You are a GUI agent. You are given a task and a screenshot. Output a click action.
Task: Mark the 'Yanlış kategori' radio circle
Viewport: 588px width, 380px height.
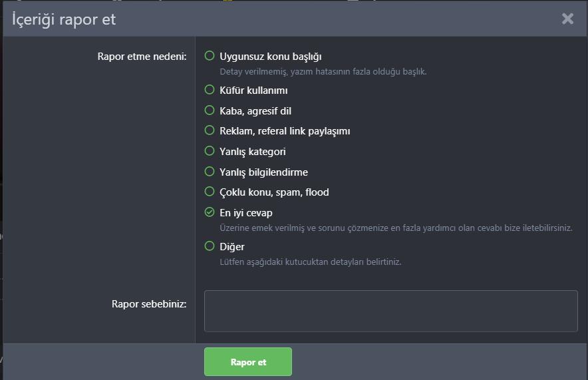[x=210, y=151]
